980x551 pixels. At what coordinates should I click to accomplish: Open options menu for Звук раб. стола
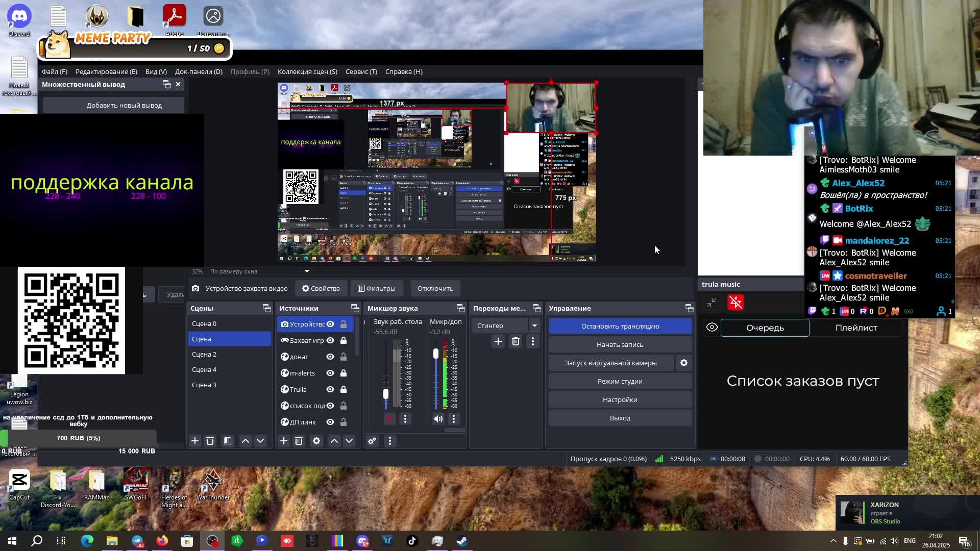[405, 419]
